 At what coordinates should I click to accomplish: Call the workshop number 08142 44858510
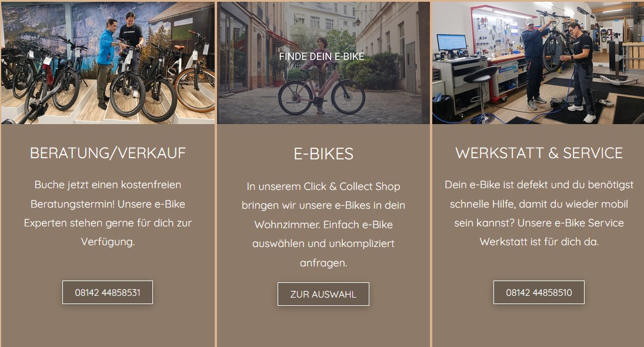click(x=539, y=292)
